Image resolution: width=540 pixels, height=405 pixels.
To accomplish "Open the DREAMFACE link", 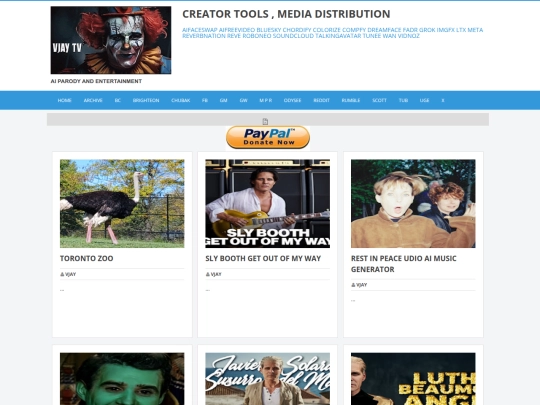I will 384,30.
